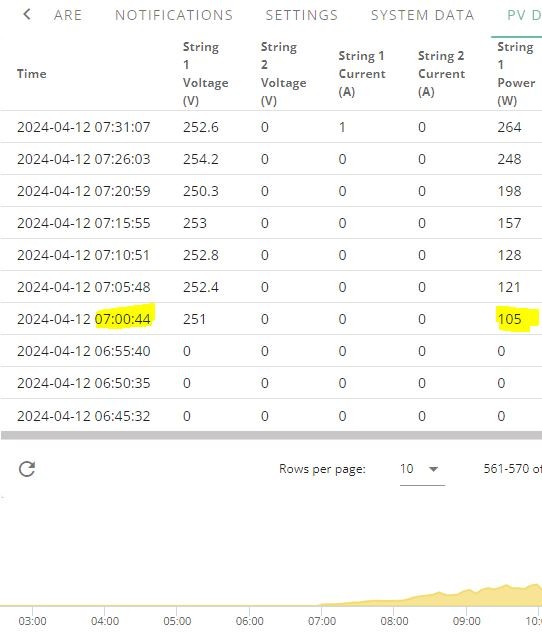The width and height of the screenshot is (542, 638).
Task: Select the row with timestamp 07:31:07
Action: [x=271, y=127]
